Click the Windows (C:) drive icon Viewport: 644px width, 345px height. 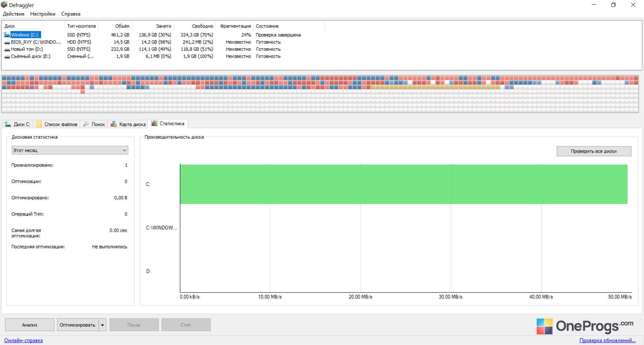tap(7, 34)
